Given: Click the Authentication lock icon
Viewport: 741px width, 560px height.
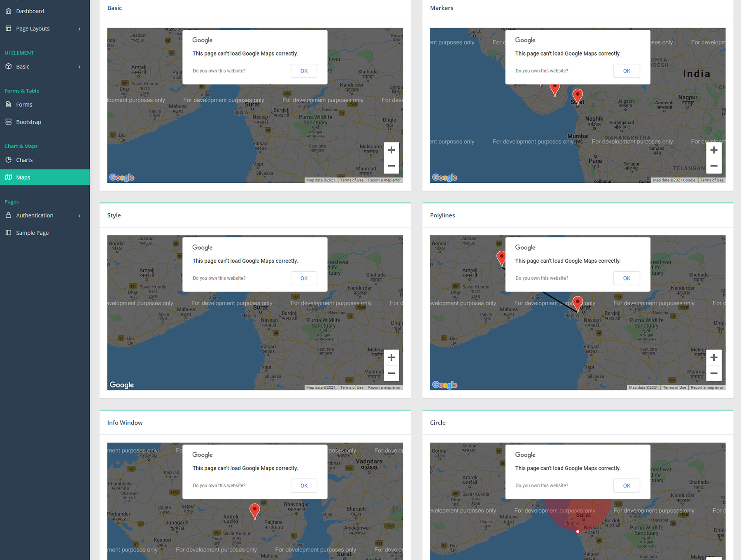Looking at the screenshot, I should [8, 215].
